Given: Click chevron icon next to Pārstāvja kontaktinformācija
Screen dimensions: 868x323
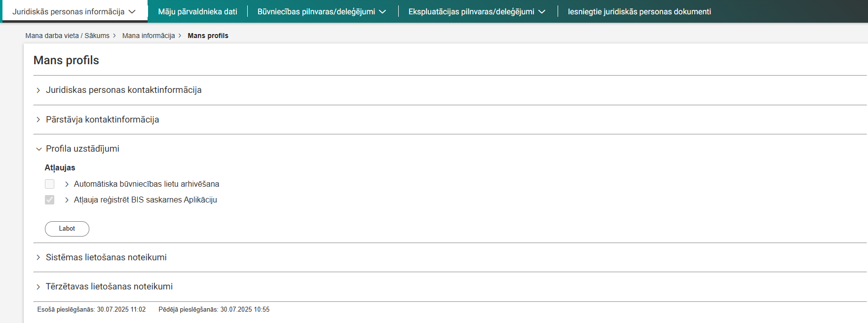Looking at the screenshot, I should (38, 120).
